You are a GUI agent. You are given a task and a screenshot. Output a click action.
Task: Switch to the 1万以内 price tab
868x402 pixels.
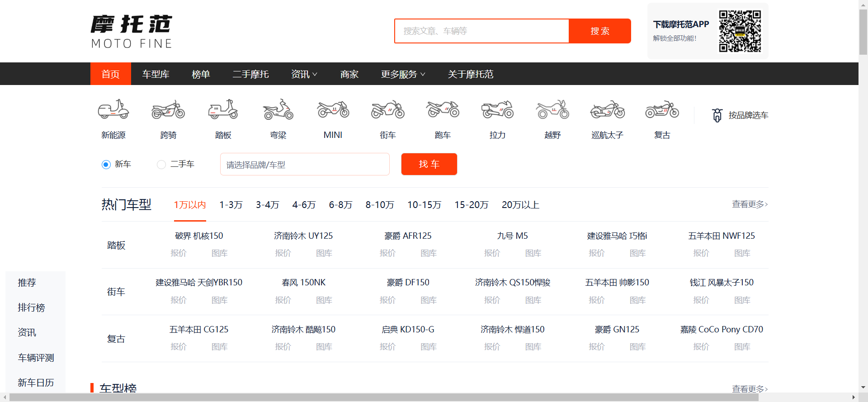point(190,205)
